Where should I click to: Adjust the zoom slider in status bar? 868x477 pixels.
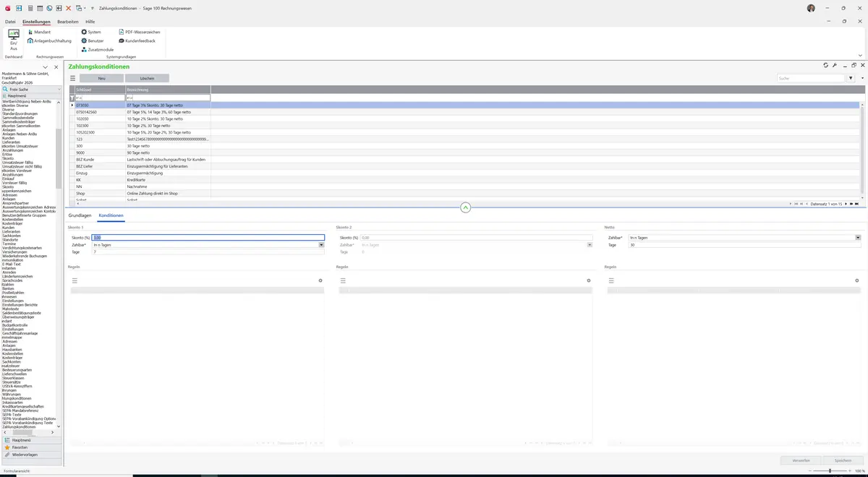[x=830, y=470]
